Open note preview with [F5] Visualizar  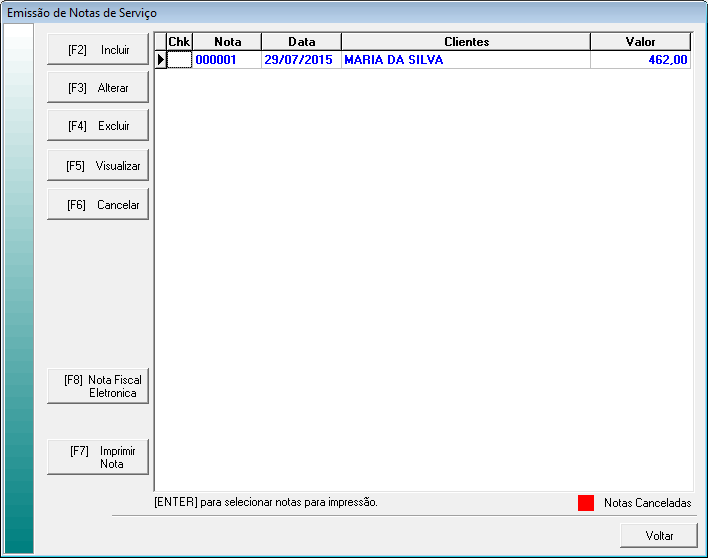98,165
